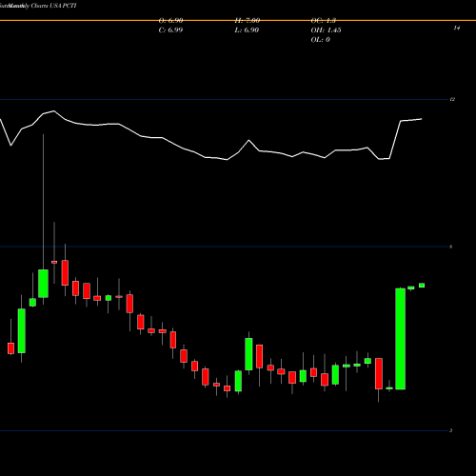Click the open value 'O: 6.90'

click(170, 21)
